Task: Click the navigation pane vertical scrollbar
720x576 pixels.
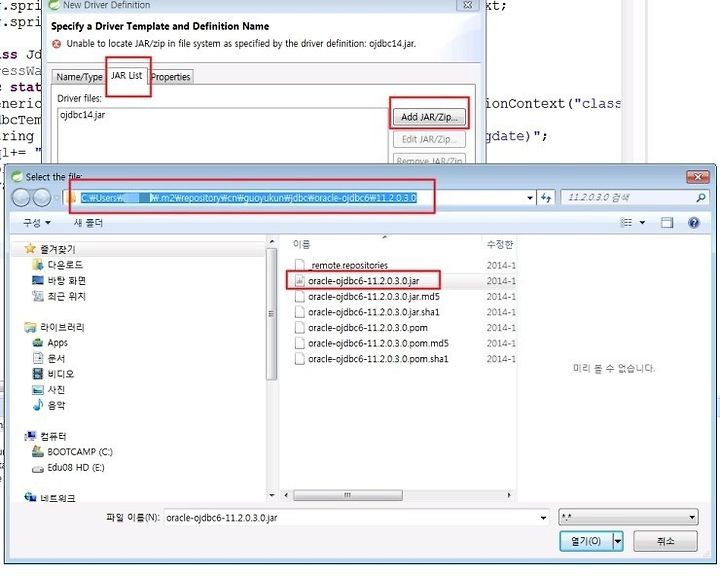Action: [x=271, y=314]
